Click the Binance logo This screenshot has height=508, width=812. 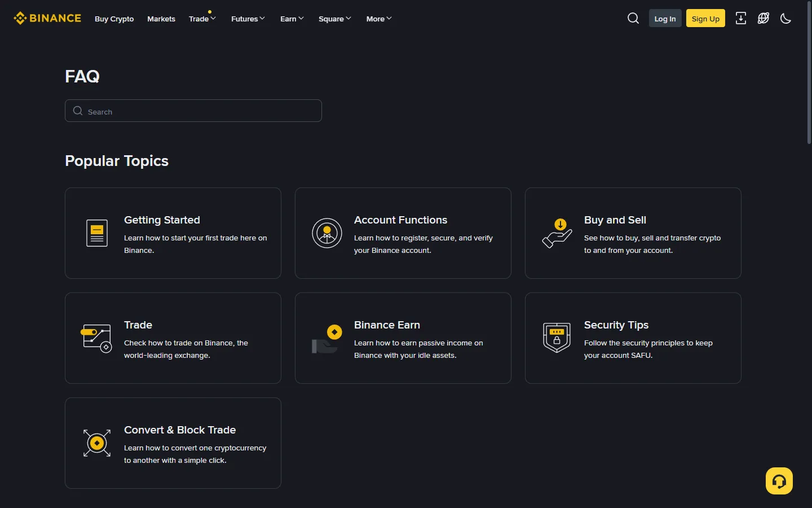(x=47, y=19)
